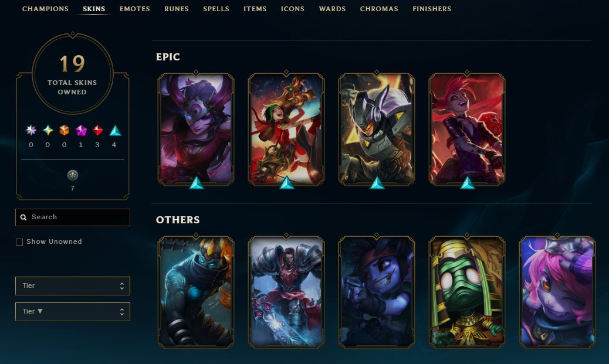
Task: Click the magenta Mythic tier gem icon
Action: click(x=81, y=130)
